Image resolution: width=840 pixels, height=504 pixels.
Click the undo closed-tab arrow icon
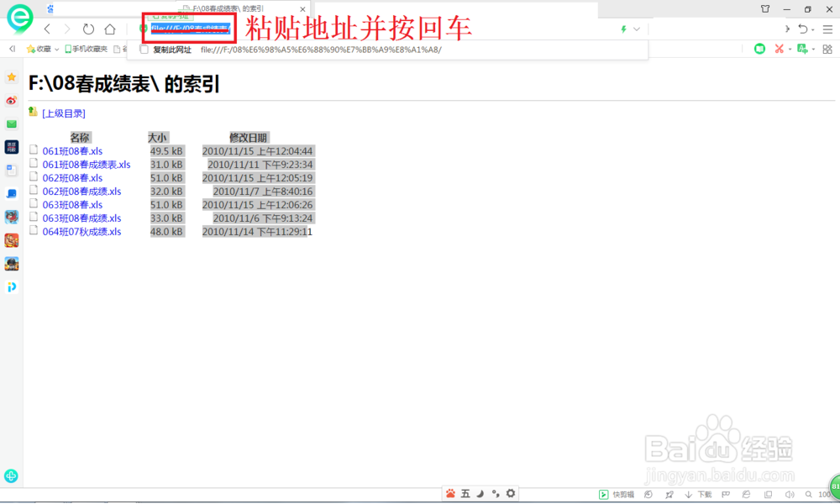(x=802, y=29)
